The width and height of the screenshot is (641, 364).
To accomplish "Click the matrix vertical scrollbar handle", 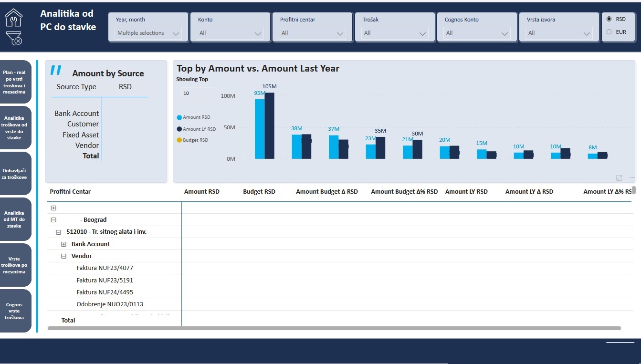I will (634, 189).
